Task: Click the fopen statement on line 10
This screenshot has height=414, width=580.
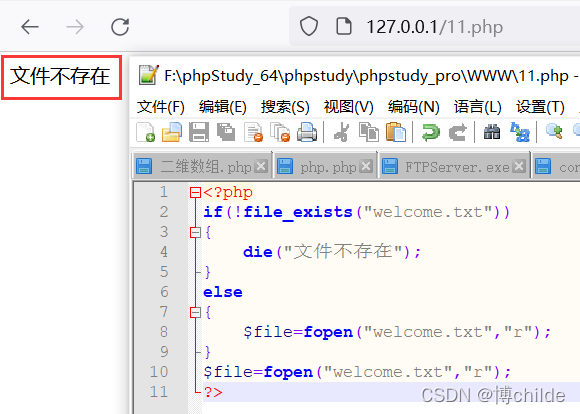Action: click(x=357, y=372)
